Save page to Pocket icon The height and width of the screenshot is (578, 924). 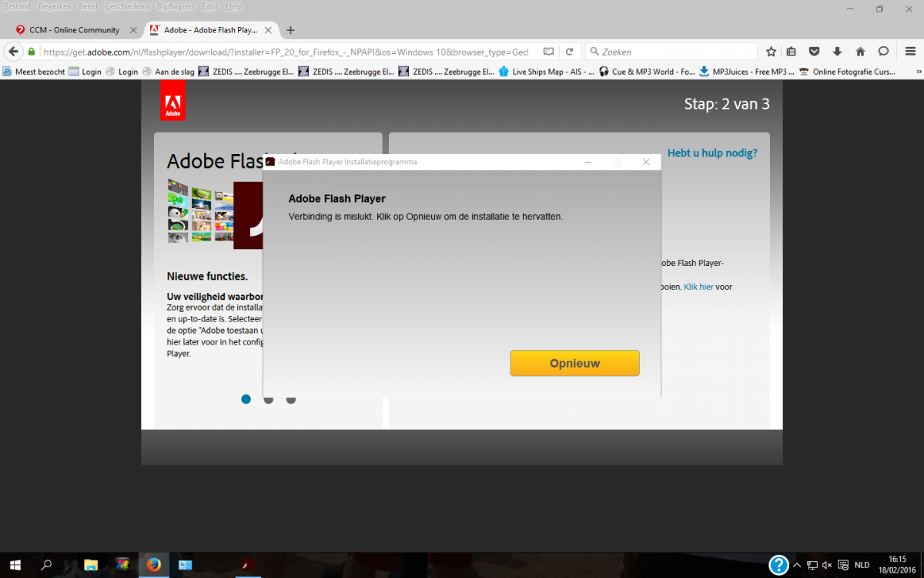pyautogui.click(x=814, y=52)
